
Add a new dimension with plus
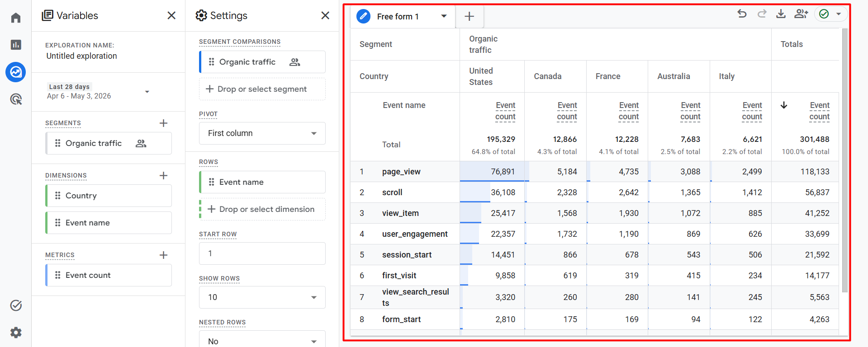[x=164, y=175]
